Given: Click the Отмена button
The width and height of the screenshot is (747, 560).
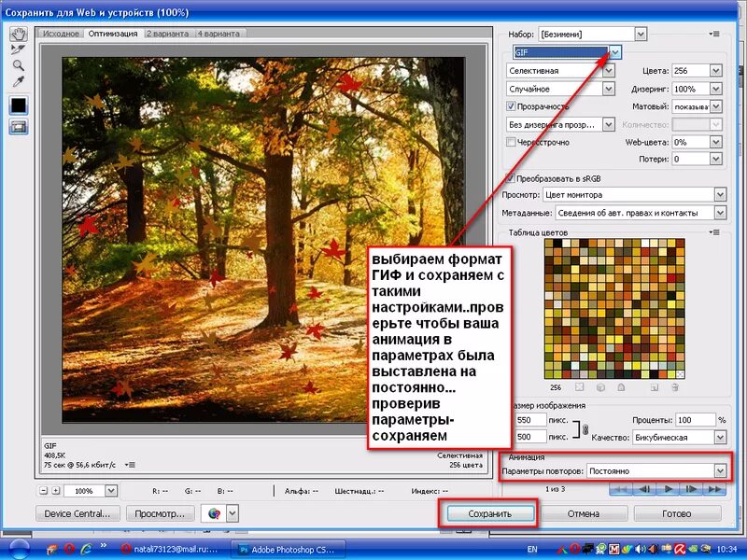Looking at the screenshot, I should tap(583, 514).
